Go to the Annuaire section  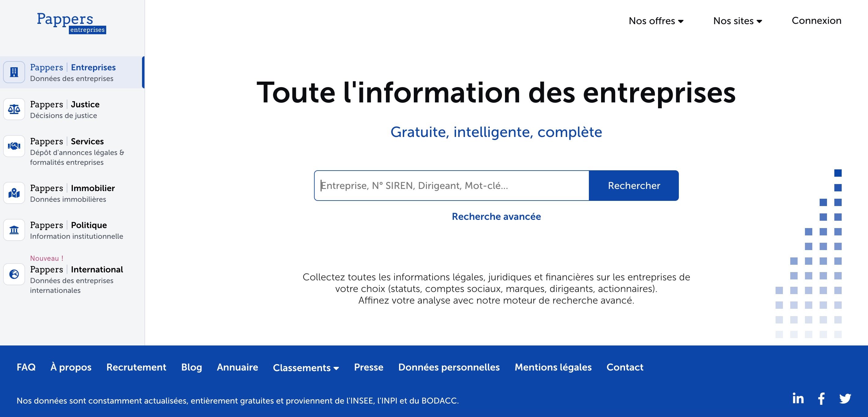[x=237, y=367]
